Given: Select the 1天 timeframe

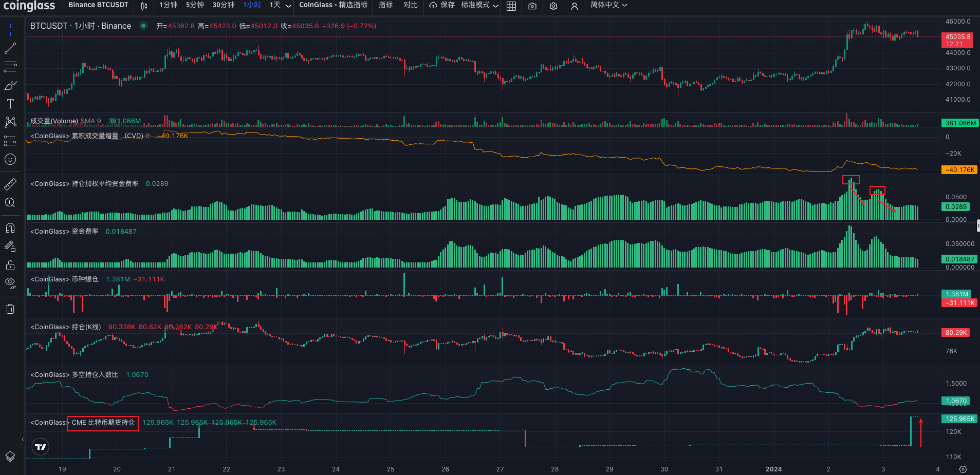Looking at the screenshot, I should click(275, 5).
